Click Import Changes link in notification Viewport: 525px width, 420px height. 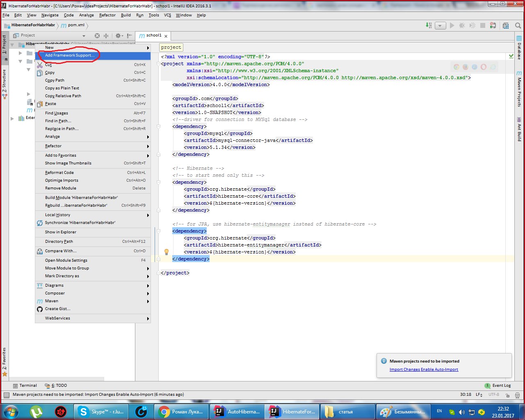coord(405,370)
